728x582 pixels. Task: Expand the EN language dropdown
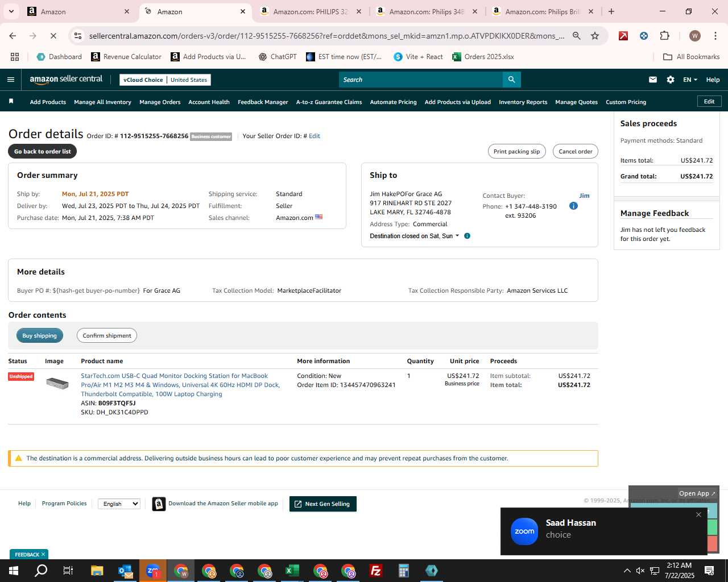coord(690,80)
